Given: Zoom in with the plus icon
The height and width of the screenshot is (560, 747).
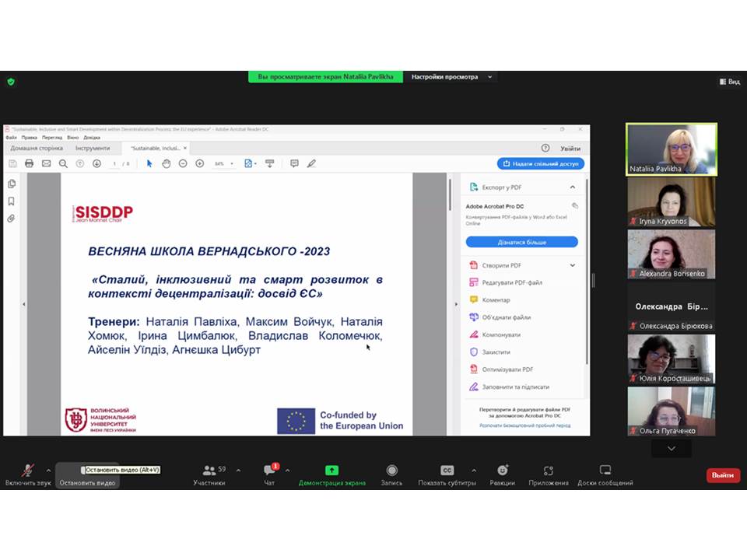Looking at the screenshot, I should [x=200, y=163].
